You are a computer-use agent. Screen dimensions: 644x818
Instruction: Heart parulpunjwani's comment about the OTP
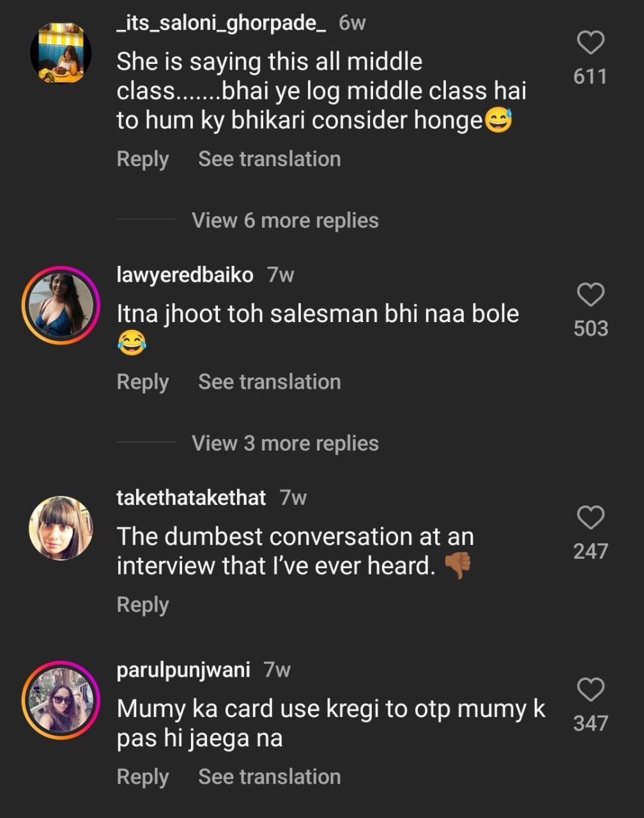tap(590, 690)
